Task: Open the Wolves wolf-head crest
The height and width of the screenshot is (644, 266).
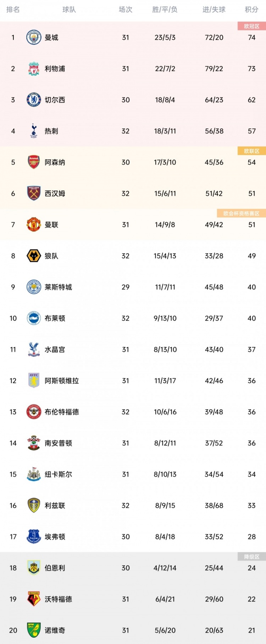Action: coord(34,256)
